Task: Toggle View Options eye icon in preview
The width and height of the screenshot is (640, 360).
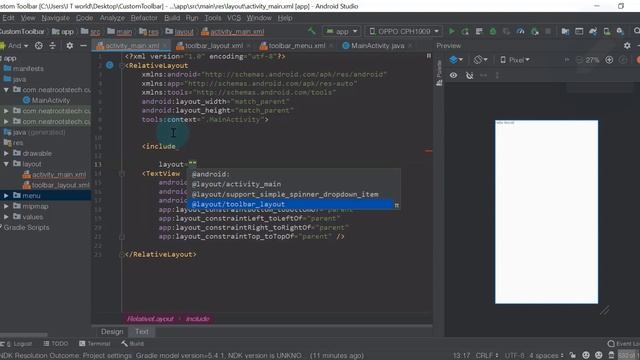Action: coord(453,76)
